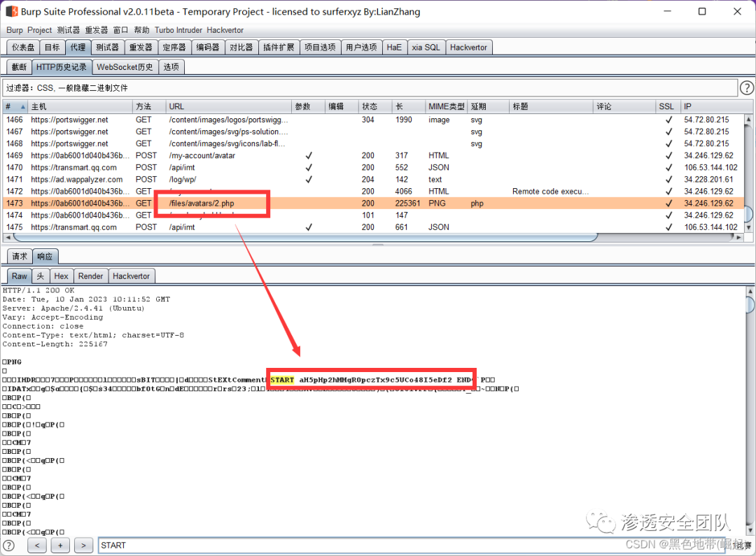Select the Hackvertor response view tab
The image size is (756, 556).
pyautogui.click(x=131, y=276)
